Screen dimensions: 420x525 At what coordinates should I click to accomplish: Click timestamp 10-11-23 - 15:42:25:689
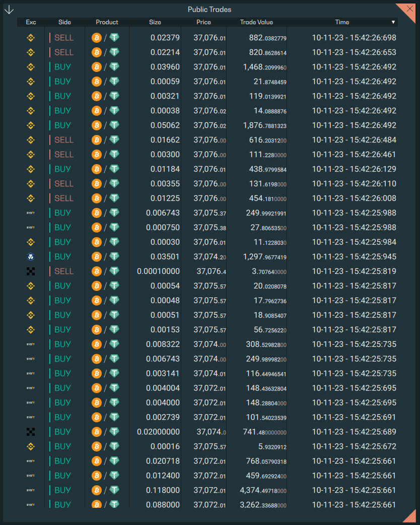click(x=354, y=432)
